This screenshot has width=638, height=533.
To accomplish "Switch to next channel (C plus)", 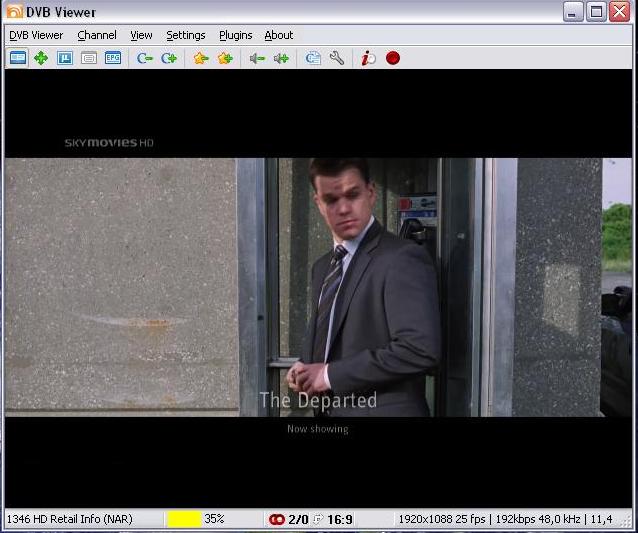I will click(x=168, y=58).
